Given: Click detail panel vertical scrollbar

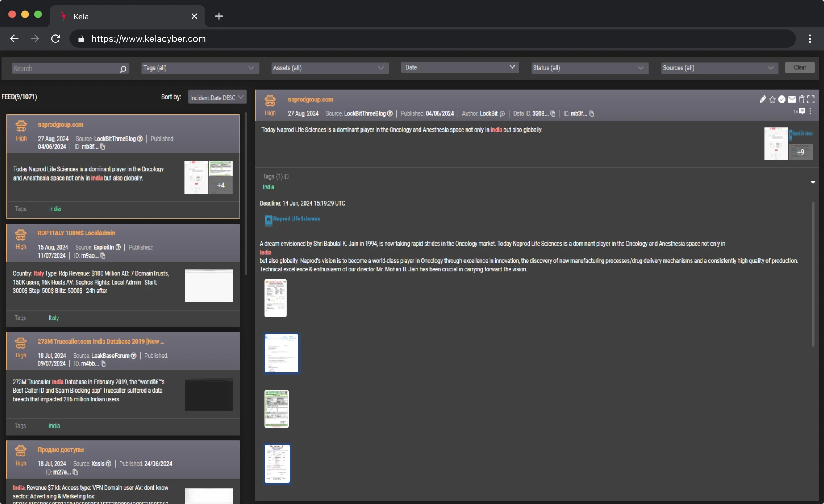Looking at the screenshot, I should point(813,275).
